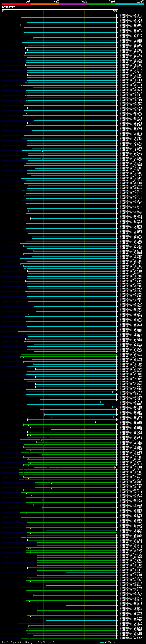Select hit UniRef100_Q38907

tap(131, 135)
